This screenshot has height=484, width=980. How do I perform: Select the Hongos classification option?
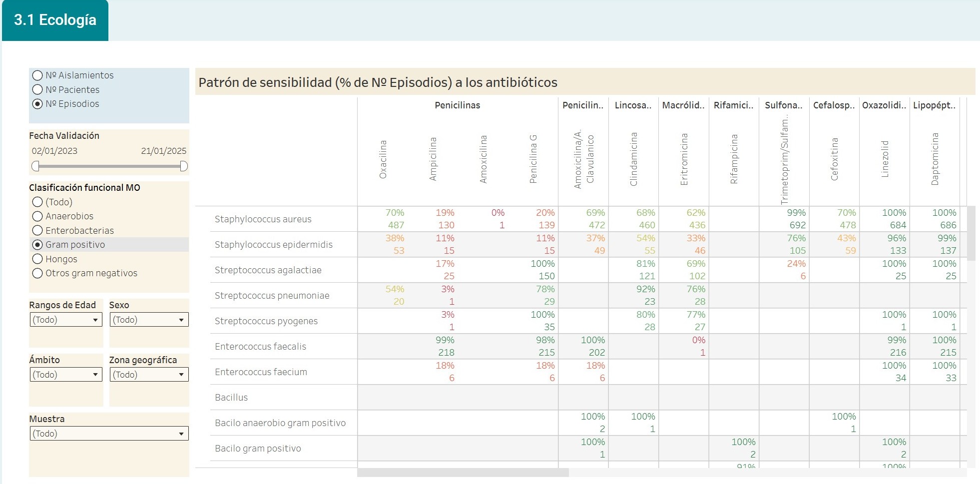[x=55, y=259]
